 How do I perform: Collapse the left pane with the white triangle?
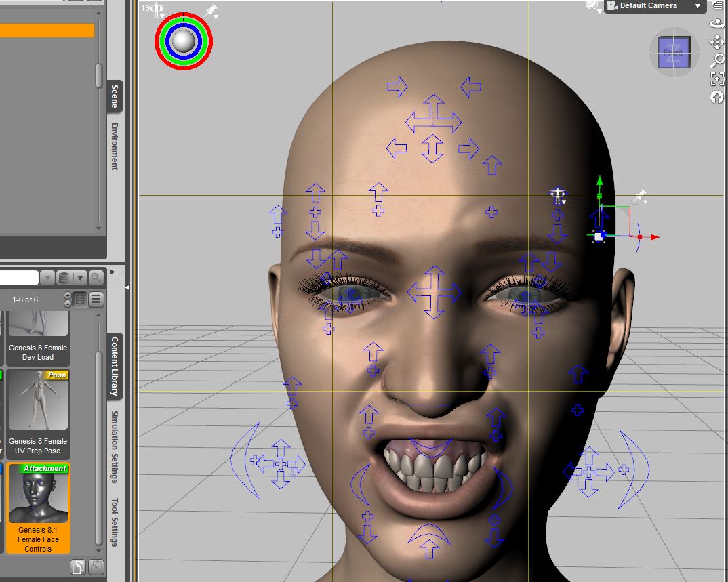[x=127, y=288]
